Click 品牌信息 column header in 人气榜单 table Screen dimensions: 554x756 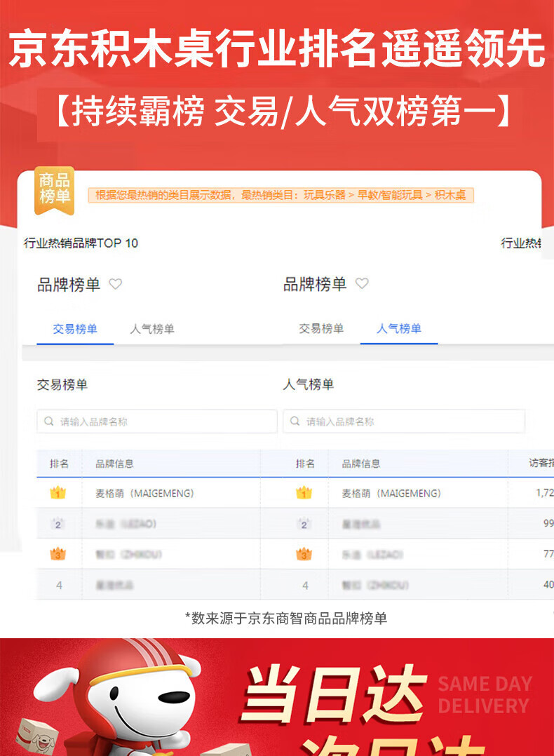[361, 464]
